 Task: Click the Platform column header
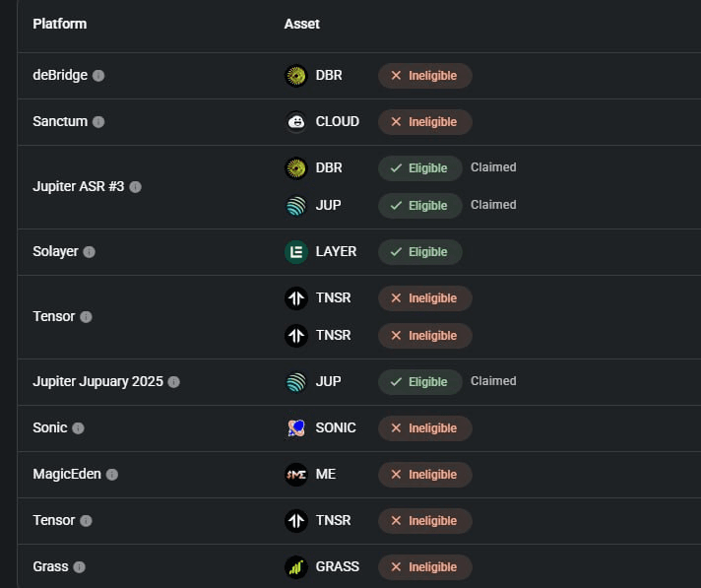[x=60, y=24]
